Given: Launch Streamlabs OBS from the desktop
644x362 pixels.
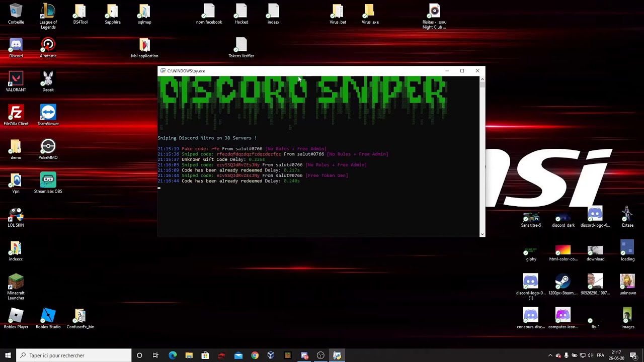Looking at the screenshot, I should coord(48,183).
